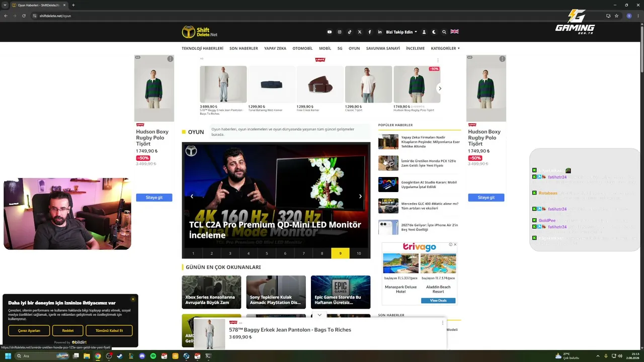Close the cookie consent popup
This screenshot has width=644, height=362.
click(133, 300)
